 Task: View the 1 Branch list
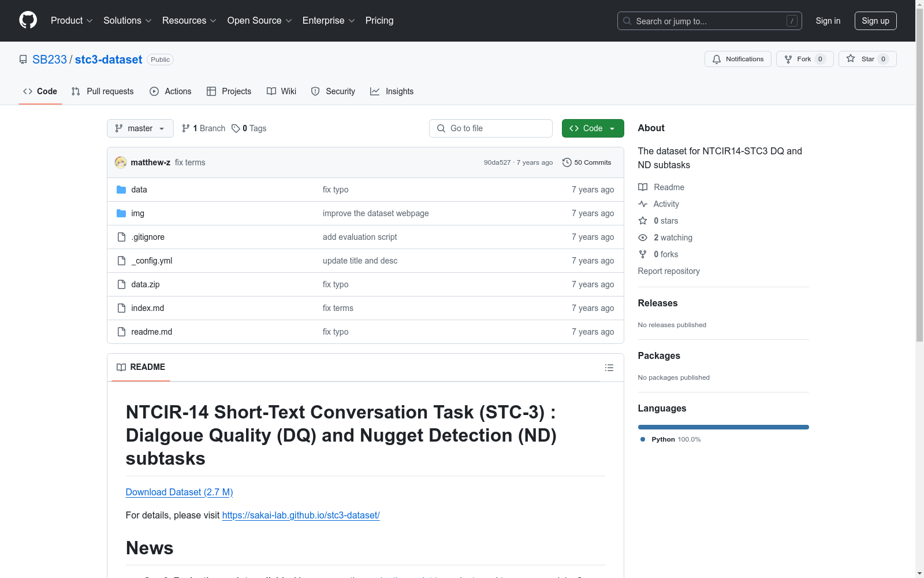tap(203, 128)
